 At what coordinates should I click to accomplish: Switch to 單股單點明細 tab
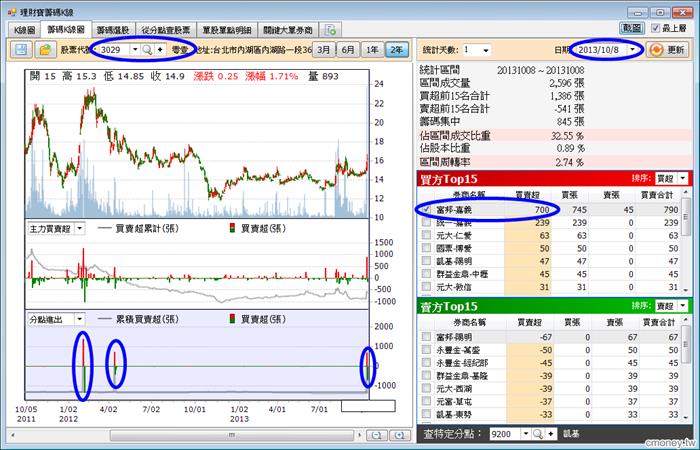(227, 30)
